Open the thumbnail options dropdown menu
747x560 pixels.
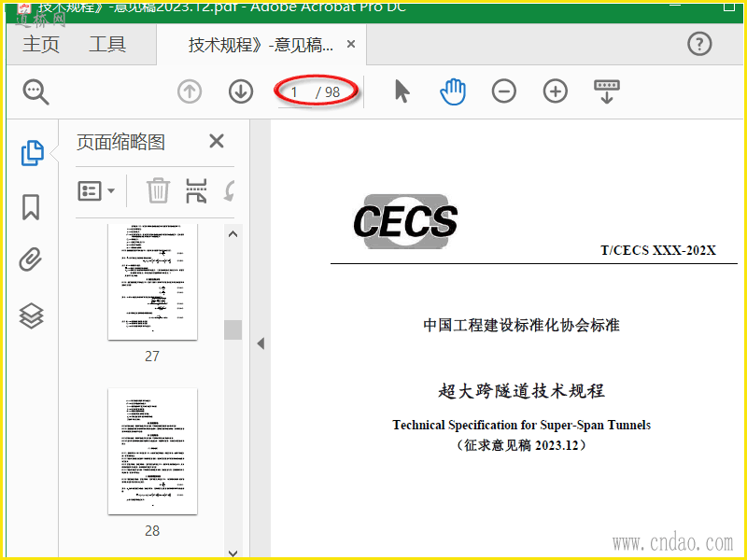(x=96, y=191)
